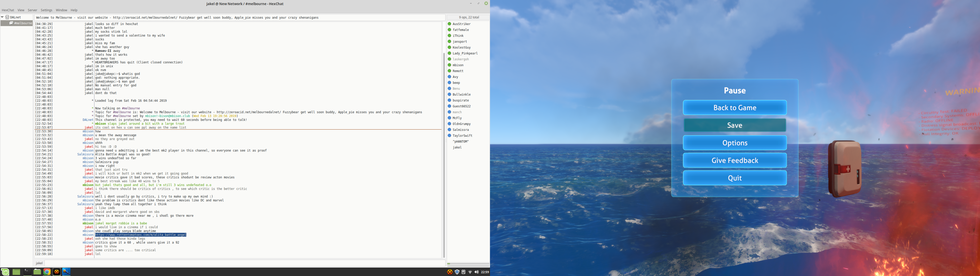Select Salmissra in the user list
The image size is (980, 276).
[x=461, y=130]
